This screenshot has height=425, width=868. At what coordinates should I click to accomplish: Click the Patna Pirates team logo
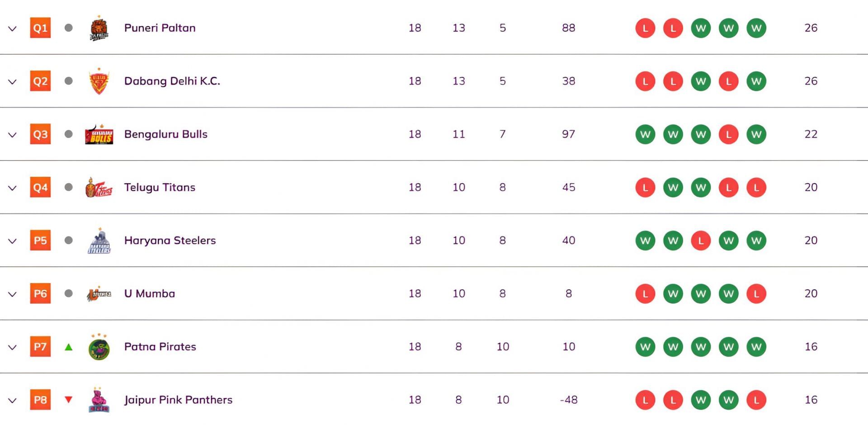tap(99, 347)
